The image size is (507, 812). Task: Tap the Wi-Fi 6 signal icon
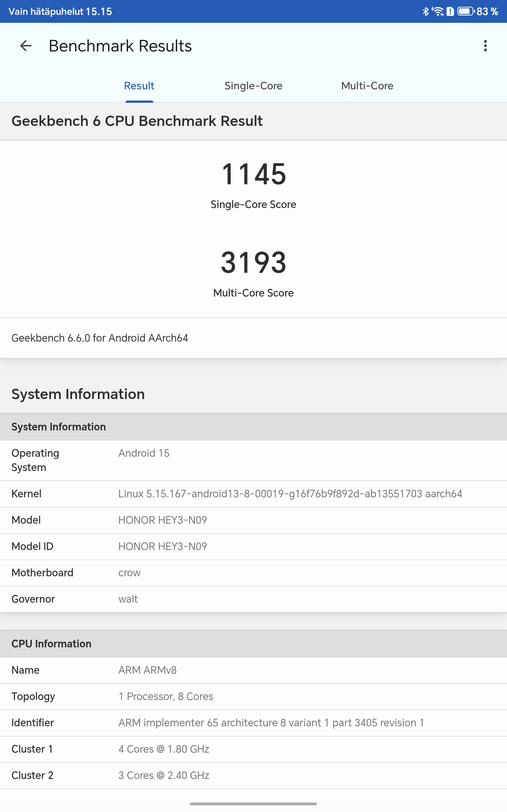click(x=438, y=11)
